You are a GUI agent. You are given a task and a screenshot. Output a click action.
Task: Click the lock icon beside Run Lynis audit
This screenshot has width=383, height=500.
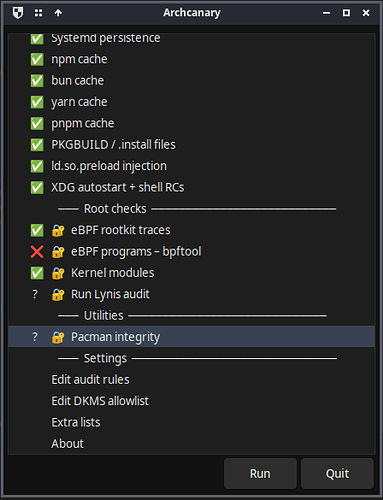[58, 294]
